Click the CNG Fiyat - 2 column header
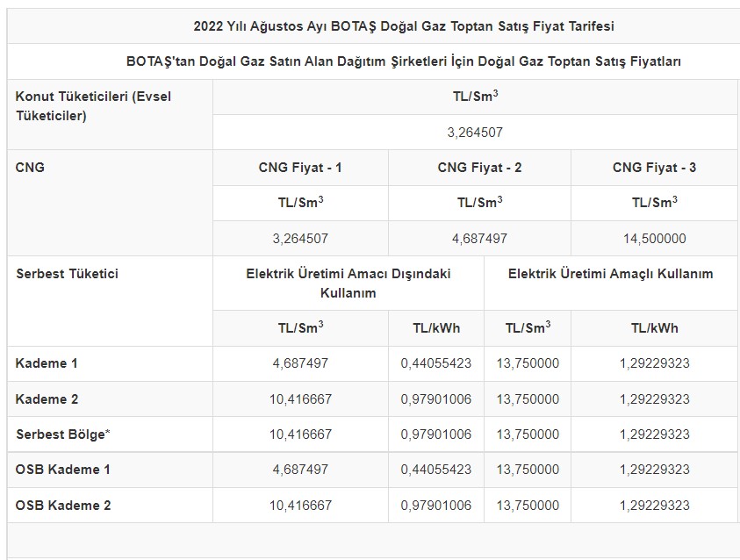Screen dimensions: 740x560 pos(479,168)
